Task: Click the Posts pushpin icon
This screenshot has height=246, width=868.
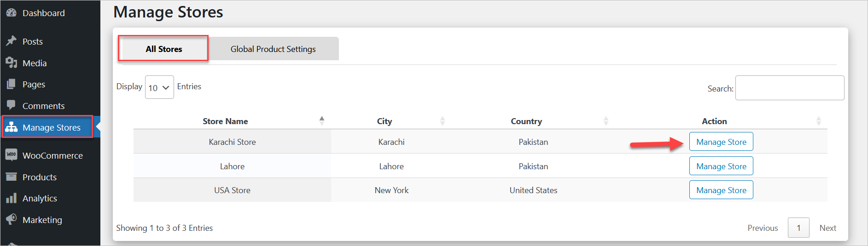Action: 12,41
